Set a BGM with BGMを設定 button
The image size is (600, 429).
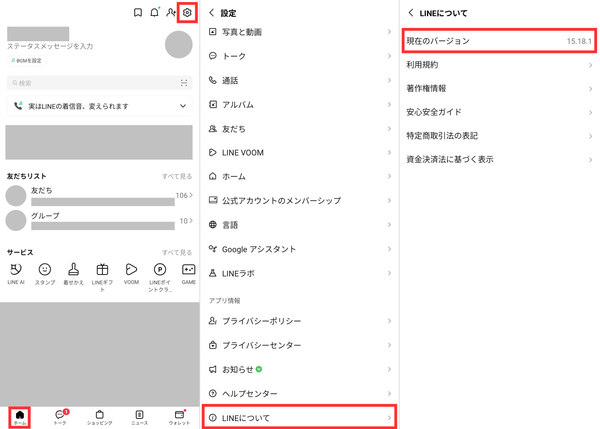(27, 60)
